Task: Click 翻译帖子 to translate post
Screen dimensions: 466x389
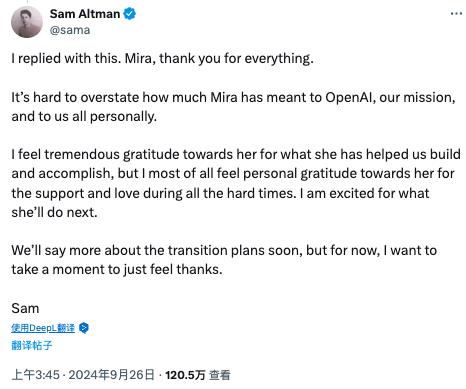Action: pos(32,345)
